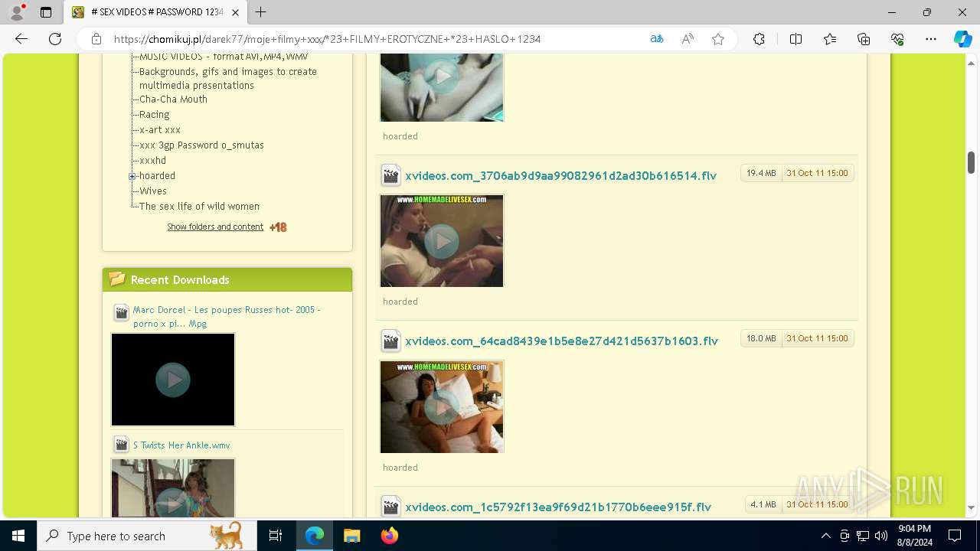Open Edge Settings and more menu
The width and height of the screenshot is (980, 551).
coord(931,39)
